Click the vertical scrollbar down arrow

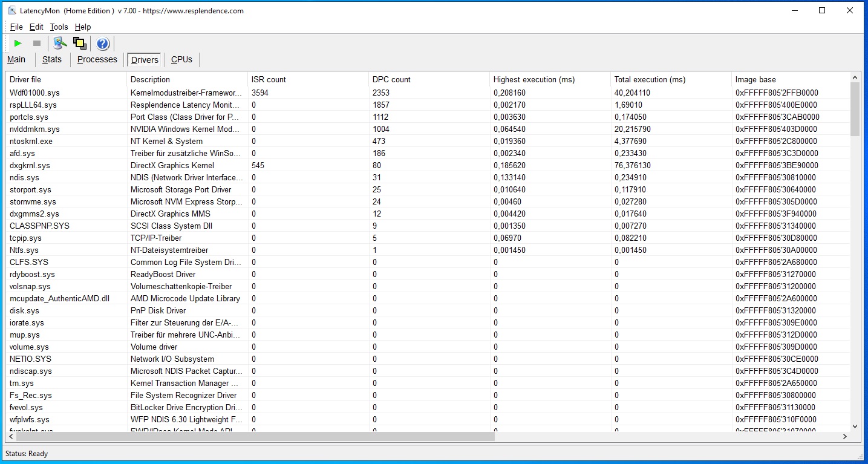click(x=855, y=426)
